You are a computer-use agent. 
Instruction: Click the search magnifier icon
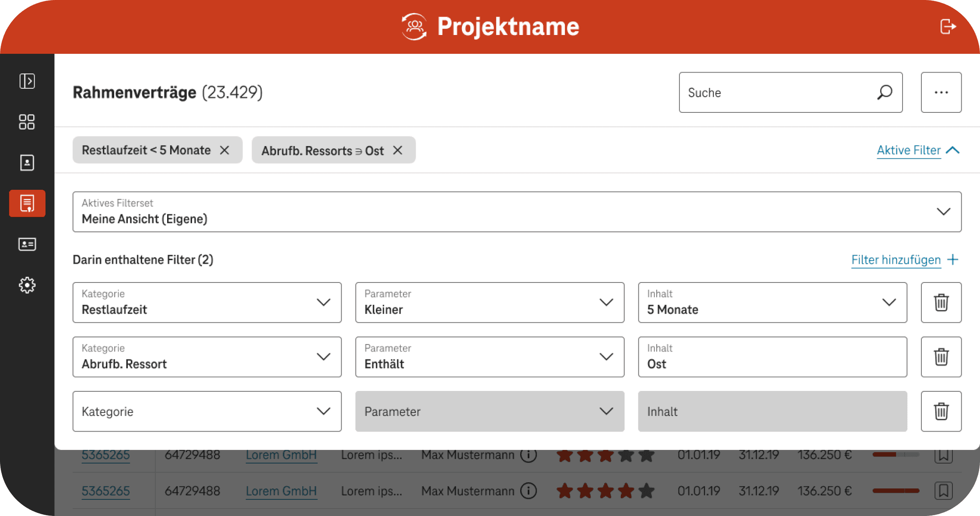point(885,92)
